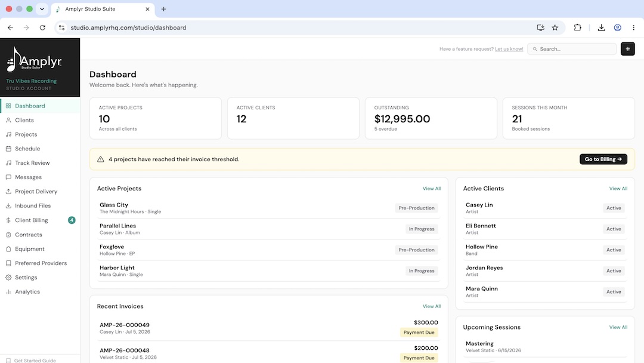Open Chrome three-dot menu
This screenshot has height=363, width=644.
(x=633, y=27)
